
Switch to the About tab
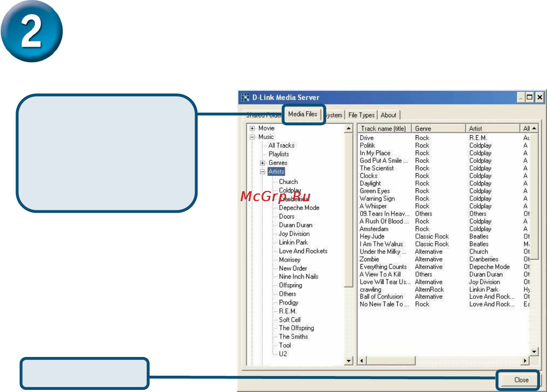point(389,115)
